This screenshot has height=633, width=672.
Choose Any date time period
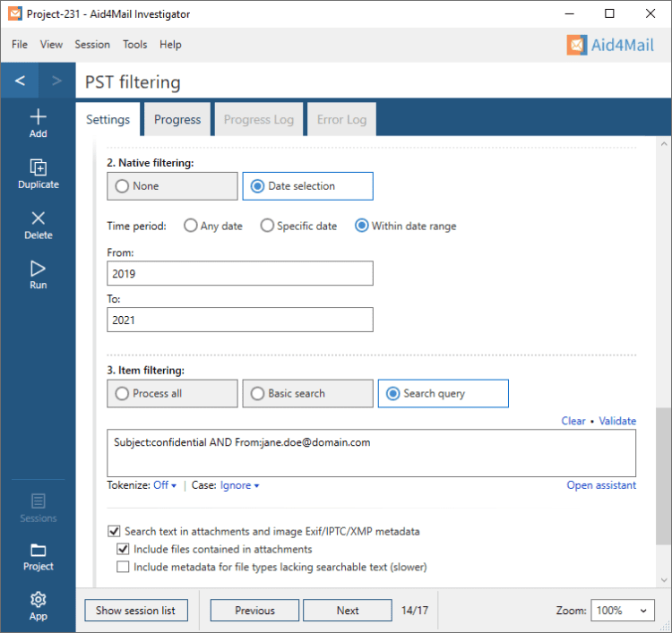213,226
